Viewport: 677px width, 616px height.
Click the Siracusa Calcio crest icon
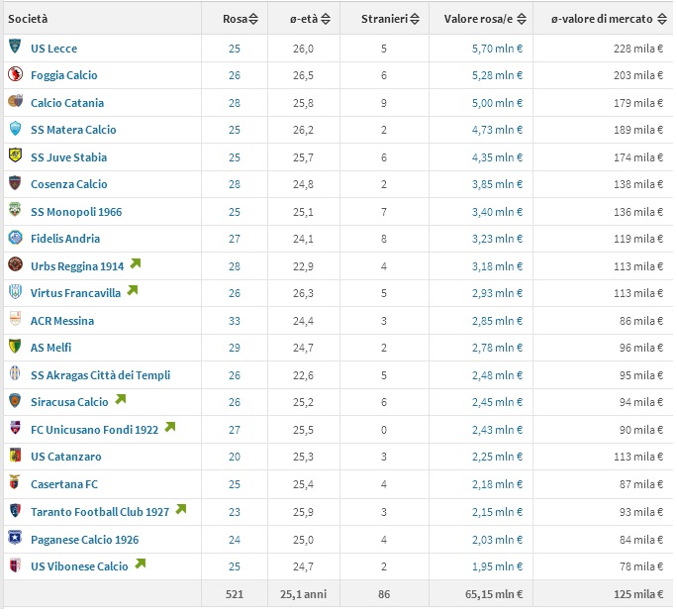tap(15, 401)
